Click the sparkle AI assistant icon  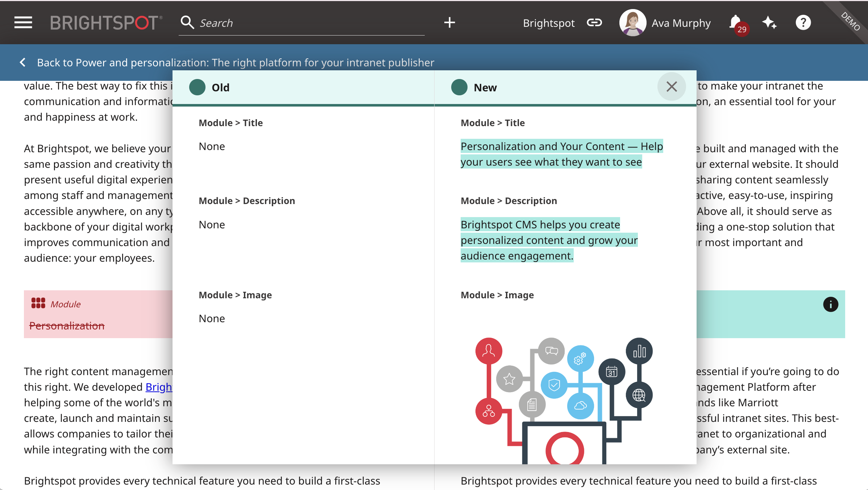769,23
